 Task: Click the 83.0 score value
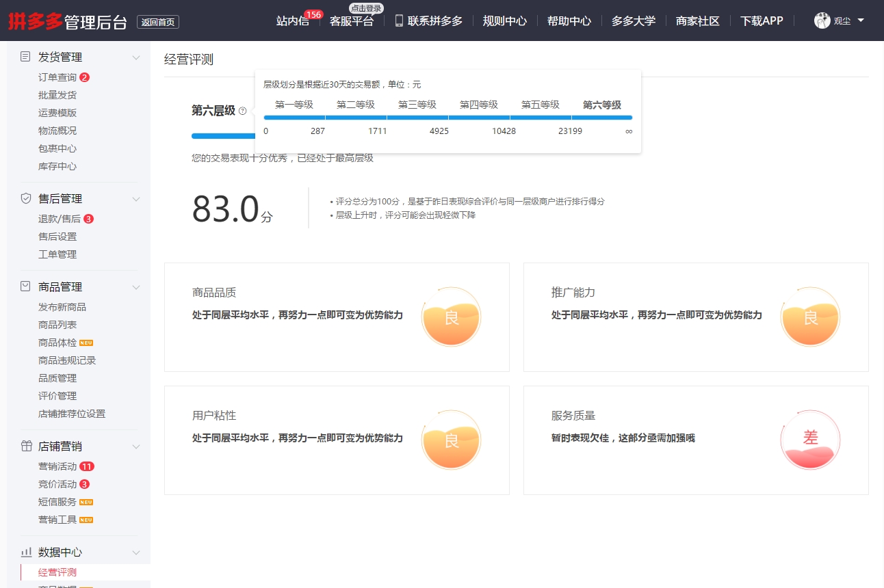[226, 209]
